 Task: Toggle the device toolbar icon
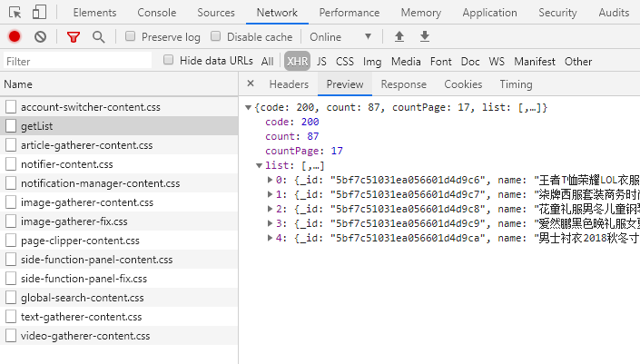39,13
